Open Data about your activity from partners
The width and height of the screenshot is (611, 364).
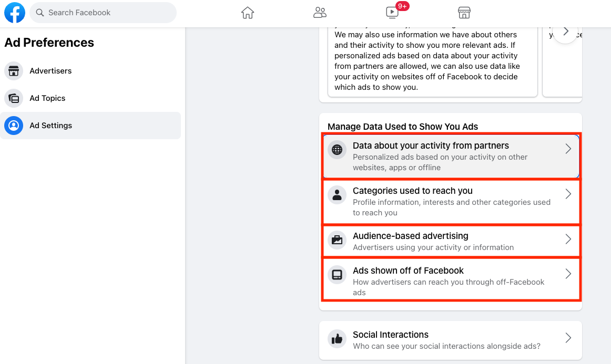click(x=451, y=156)
